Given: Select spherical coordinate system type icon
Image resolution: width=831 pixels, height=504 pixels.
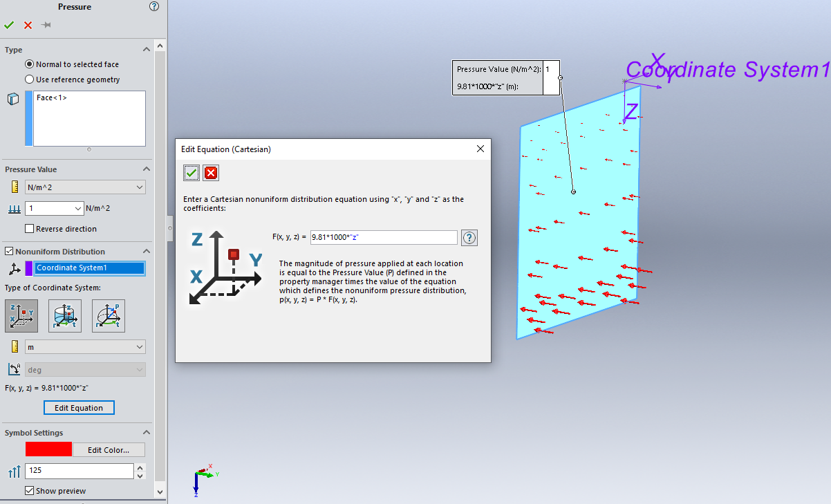Looking at the screenshot, I should [x=109, y=316].
